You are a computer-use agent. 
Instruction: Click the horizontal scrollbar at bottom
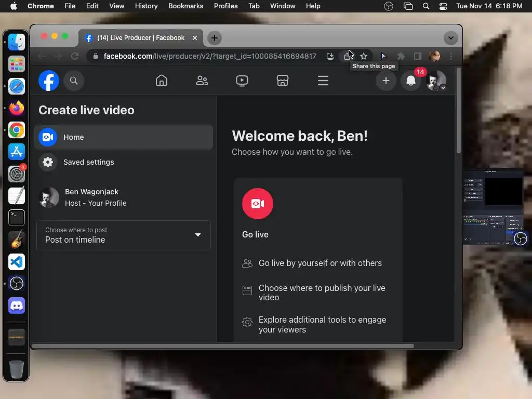(x=222, y=346)
